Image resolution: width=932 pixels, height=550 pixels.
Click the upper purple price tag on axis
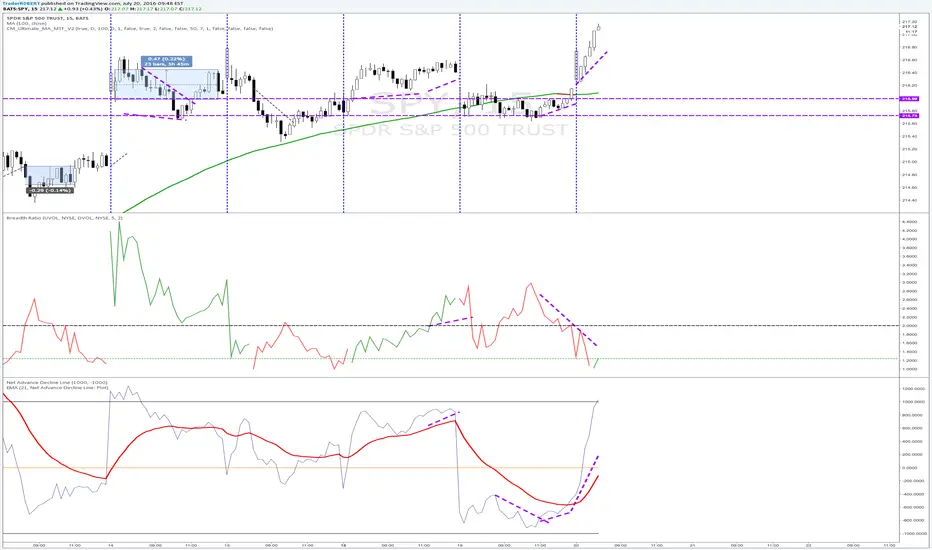(909, 99)
